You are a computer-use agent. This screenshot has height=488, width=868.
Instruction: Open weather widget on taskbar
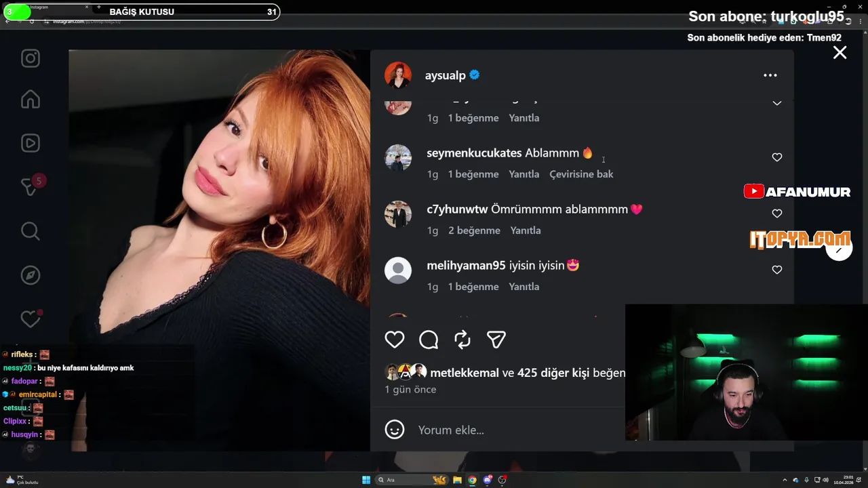[x=22, y=480]
